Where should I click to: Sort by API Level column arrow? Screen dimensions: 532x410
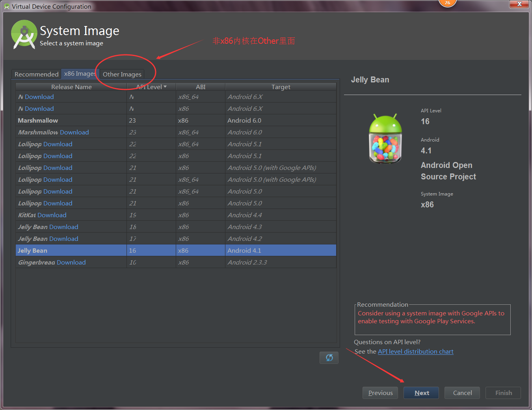click(x=165, y=87)
